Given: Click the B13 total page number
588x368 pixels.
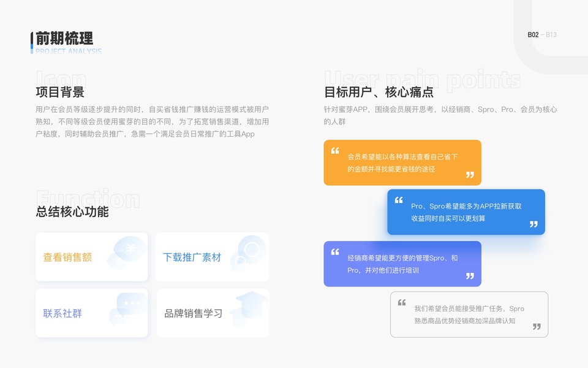Looking at the screenshot, I should [x=551, y=34].
